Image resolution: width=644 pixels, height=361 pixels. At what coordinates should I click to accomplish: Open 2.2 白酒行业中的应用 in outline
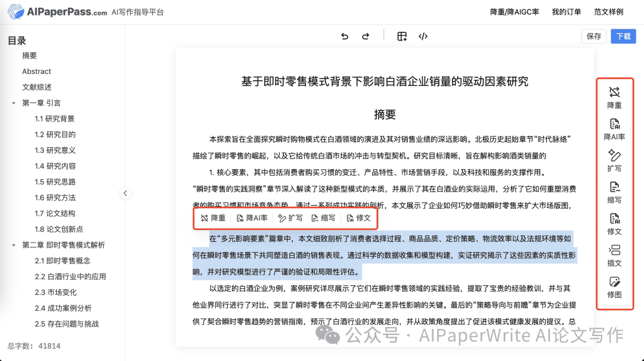click(70, 277)
